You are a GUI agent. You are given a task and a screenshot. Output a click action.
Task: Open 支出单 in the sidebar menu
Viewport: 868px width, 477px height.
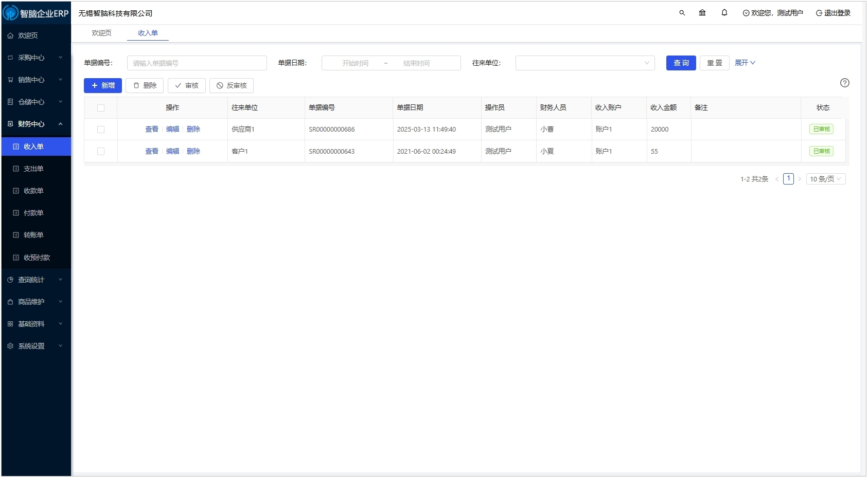33,169
